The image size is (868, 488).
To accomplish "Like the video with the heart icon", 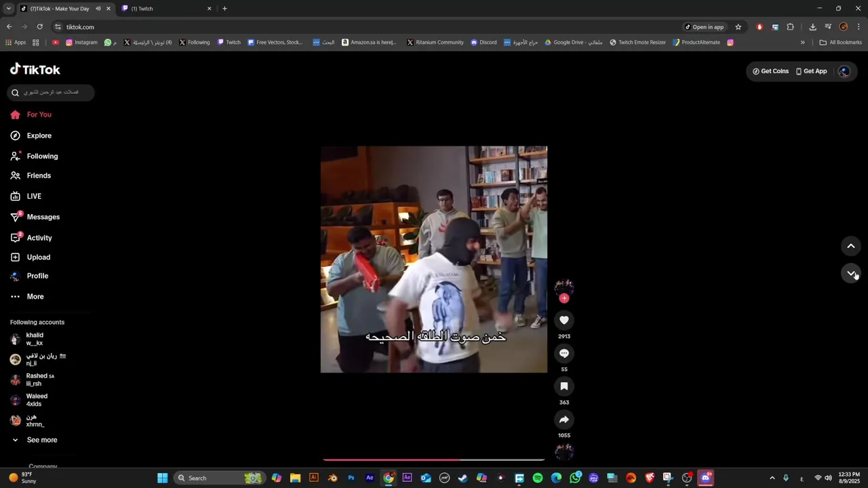I will pos(564,320).
